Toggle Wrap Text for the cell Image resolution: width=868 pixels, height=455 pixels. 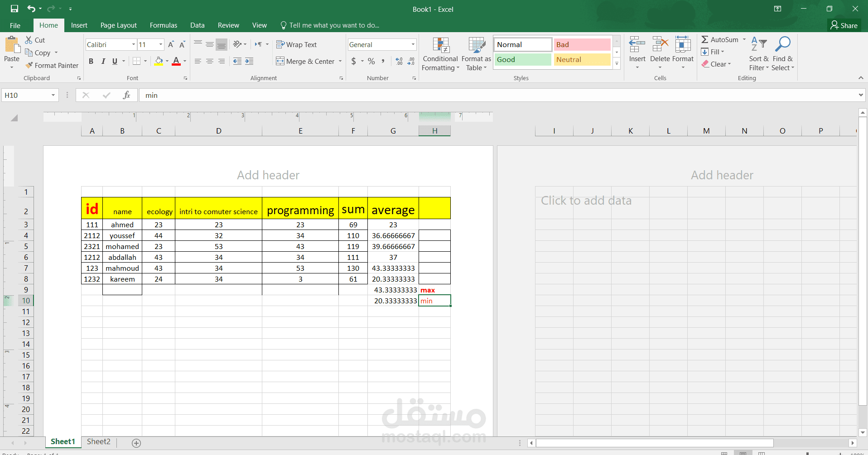tap(296, 44)
